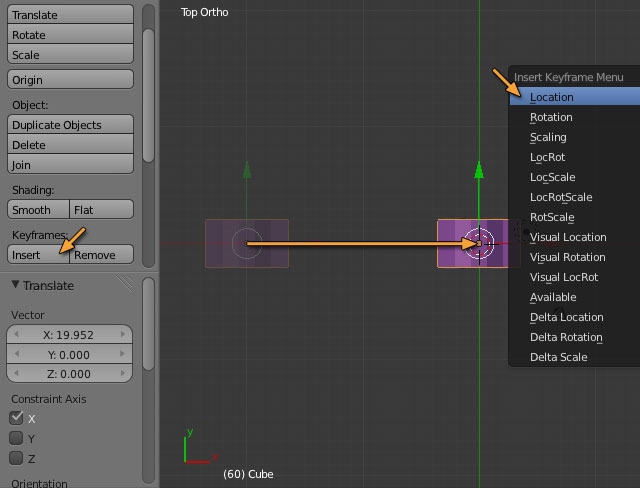The height and width of the screenshot is (488, 640).
Task: Click the Translate tool button
Action: (70, 15)
